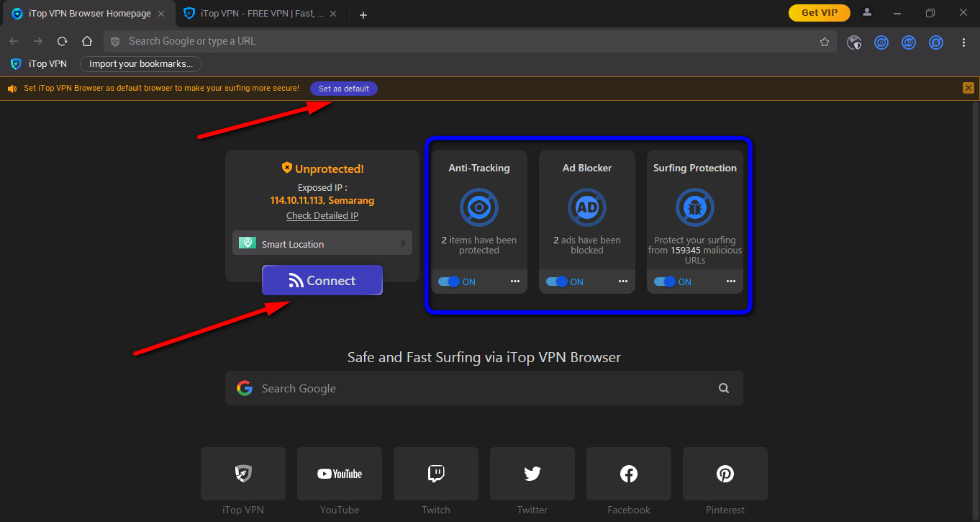Open a new tab with plus button
Screen dimensions: 980x522
point(363,14)
